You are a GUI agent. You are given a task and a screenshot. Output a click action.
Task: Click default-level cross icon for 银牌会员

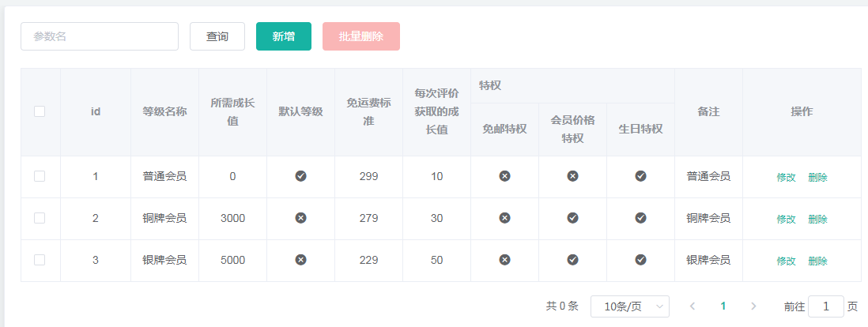[300, 259]
